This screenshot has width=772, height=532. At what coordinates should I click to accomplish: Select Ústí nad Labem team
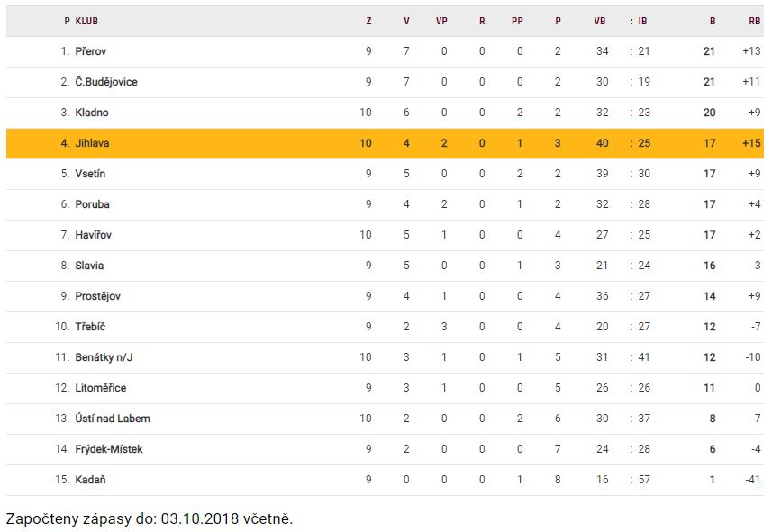pos(113,419)
